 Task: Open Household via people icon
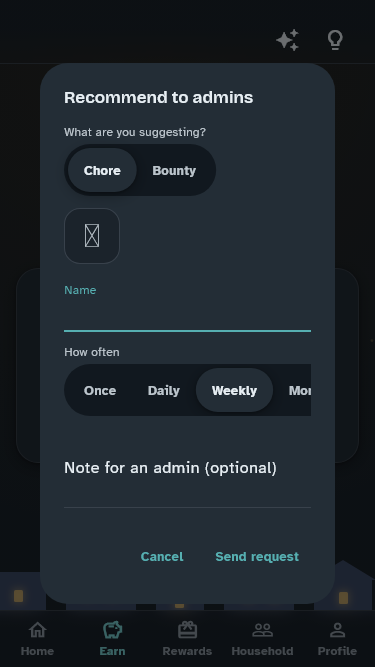(x=262, y=630)
